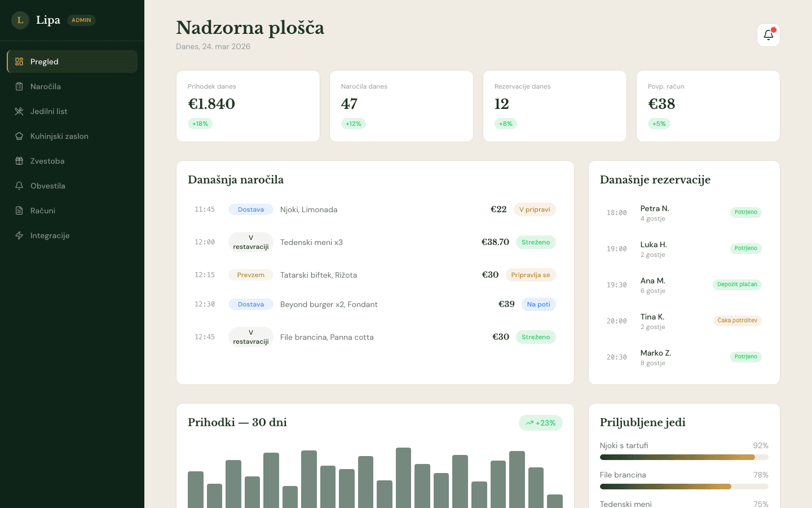Click Njoki s tartufi progress bar
This screenshot has width=812, height=508.
pos(684,457)
